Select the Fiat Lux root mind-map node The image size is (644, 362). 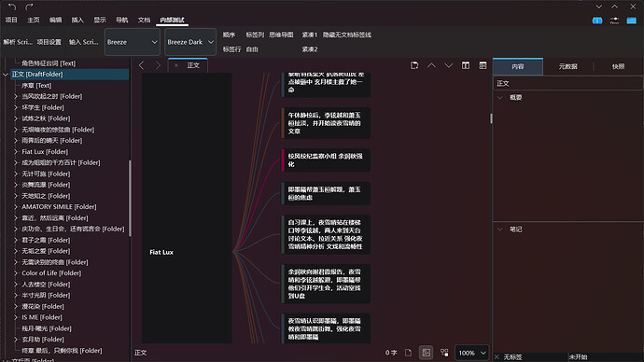coord(187,208)
